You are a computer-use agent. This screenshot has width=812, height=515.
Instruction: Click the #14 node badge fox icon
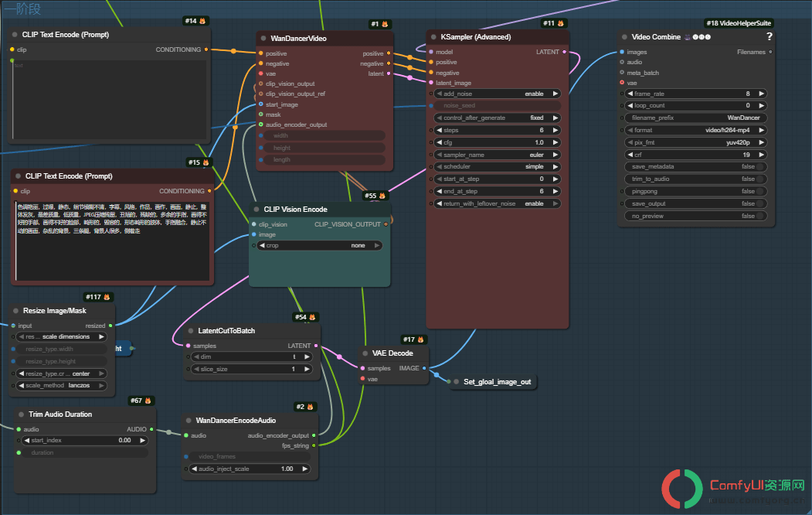[202, 21]
